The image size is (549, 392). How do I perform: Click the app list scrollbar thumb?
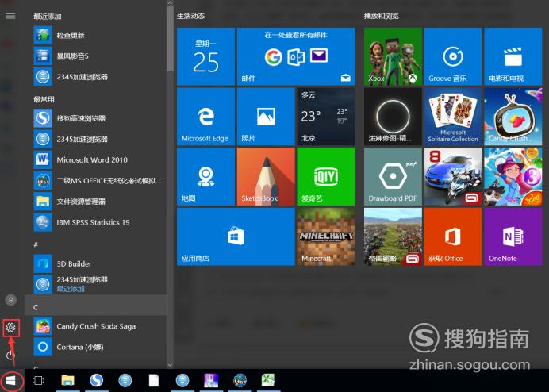170,39
